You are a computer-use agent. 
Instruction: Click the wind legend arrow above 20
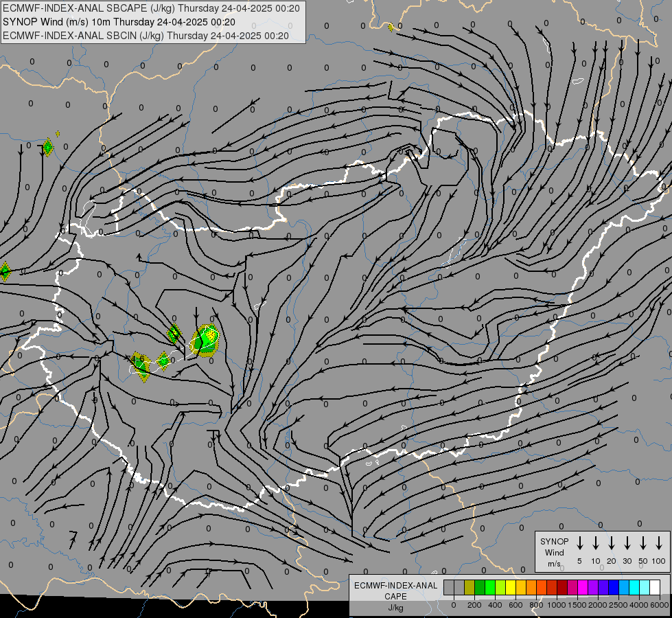612,543
